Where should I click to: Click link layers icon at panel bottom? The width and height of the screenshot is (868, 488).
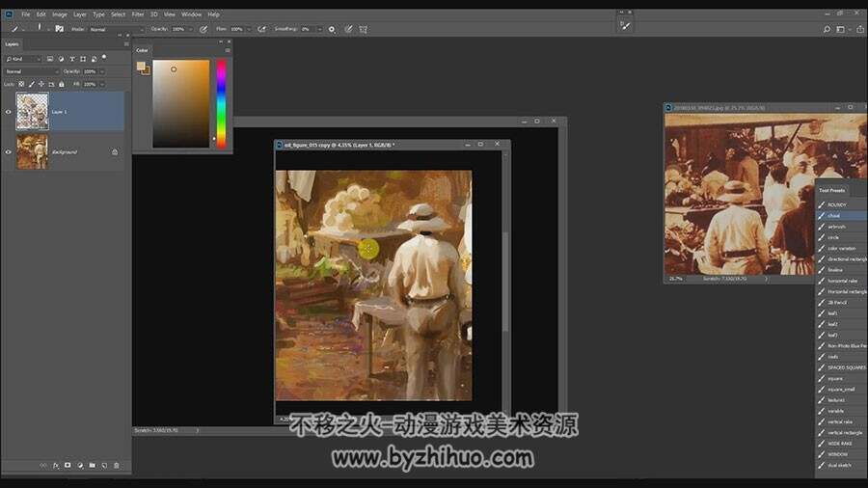43,465
